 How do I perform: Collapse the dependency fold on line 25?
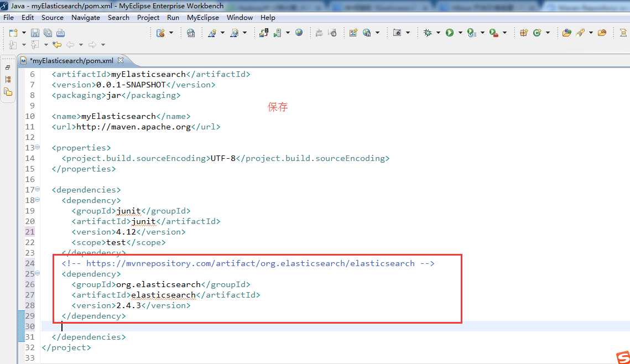[38, 273]
